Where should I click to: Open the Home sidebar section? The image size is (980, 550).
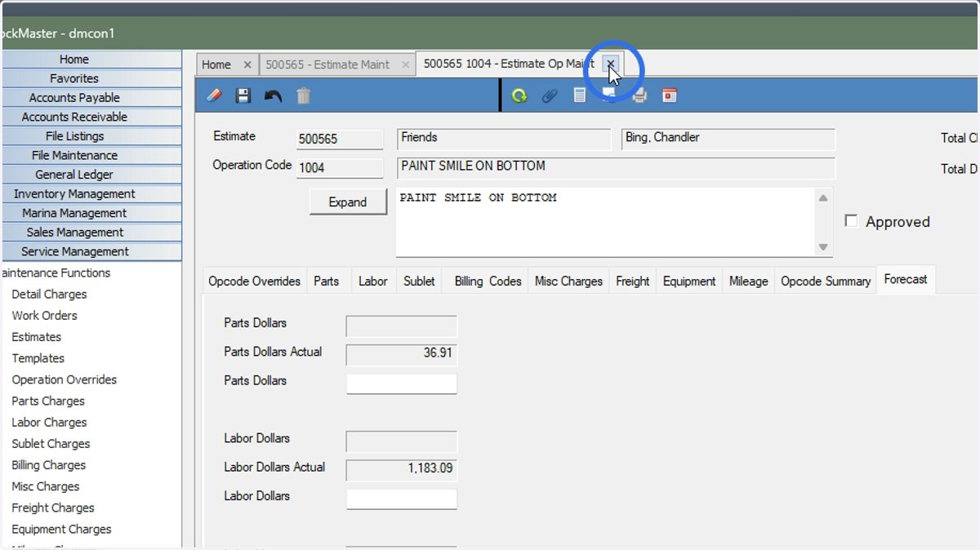pyautogui.click(x=91, y=60)
